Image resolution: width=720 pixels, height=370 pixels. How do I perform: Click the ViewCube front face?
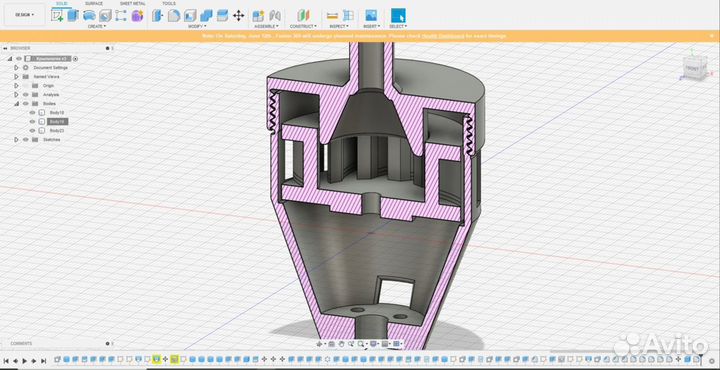pos(692,68)
